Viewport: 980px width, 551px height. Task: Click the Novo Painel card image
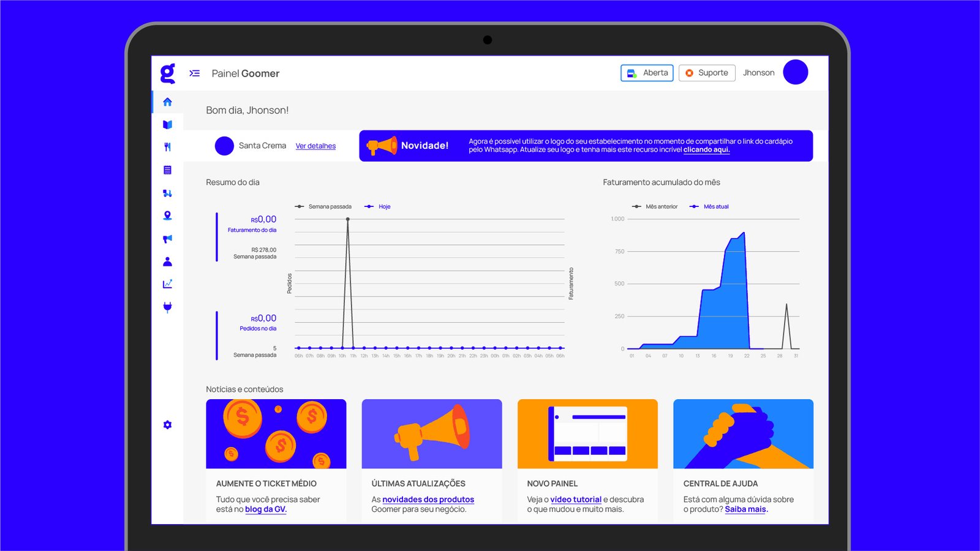[587, 434]
